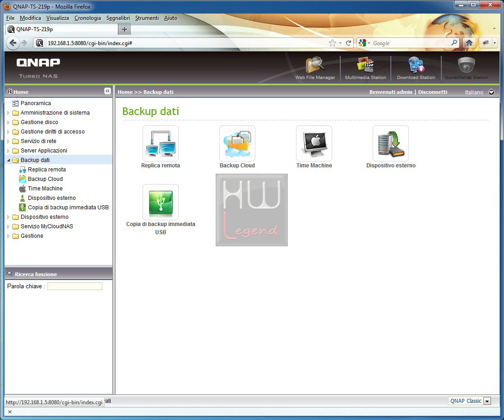Viewport: 504px width, 420px height.
Task: Go back with Firefox back arrow
Action: click(13, 43)
